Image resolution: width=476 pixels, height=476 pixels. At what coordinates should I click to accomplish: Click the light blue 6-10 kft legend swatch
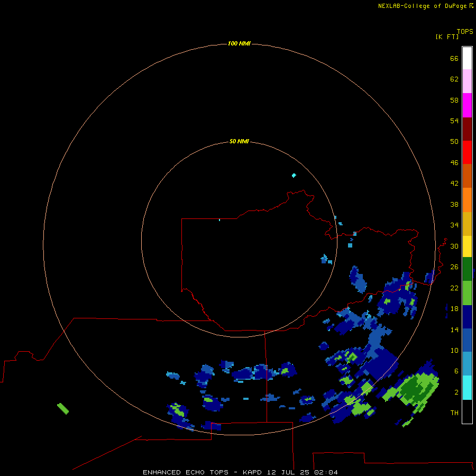[467, 363]
